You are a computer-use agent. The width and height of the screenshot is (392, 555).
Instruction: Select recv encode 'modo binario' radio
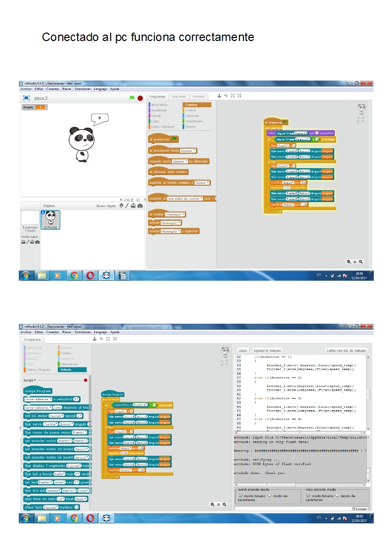pos(308,496)
